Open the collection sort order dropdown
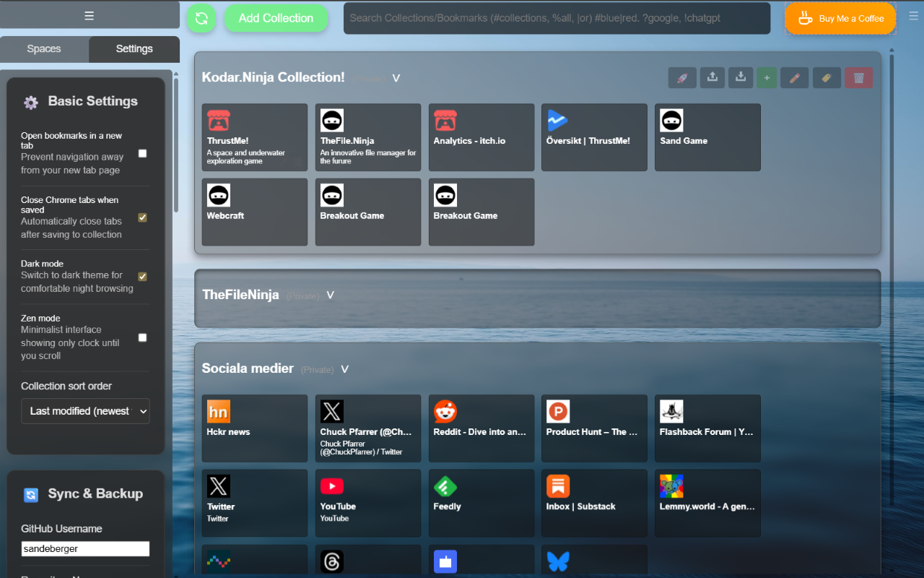This screenshot has width=924, height=578. click(85, 411)
